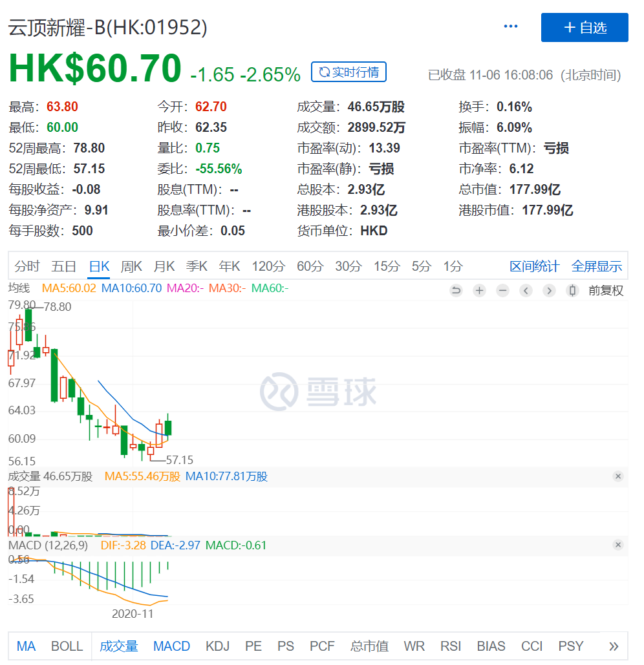Viewport: 644px width, 665px height.
Task: Select the 年K yearly candlestick tab
Action: [x=230, y=266]
